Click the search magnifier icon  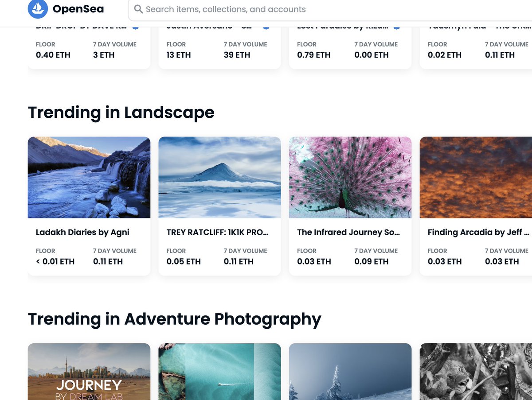coord(138,9)
